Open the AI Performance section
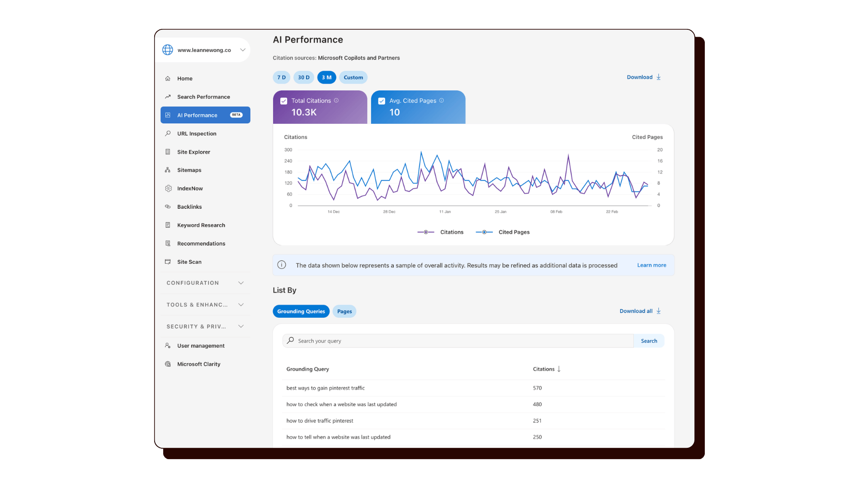The height and width of the screenshot is (488, 868). [197, 115]
